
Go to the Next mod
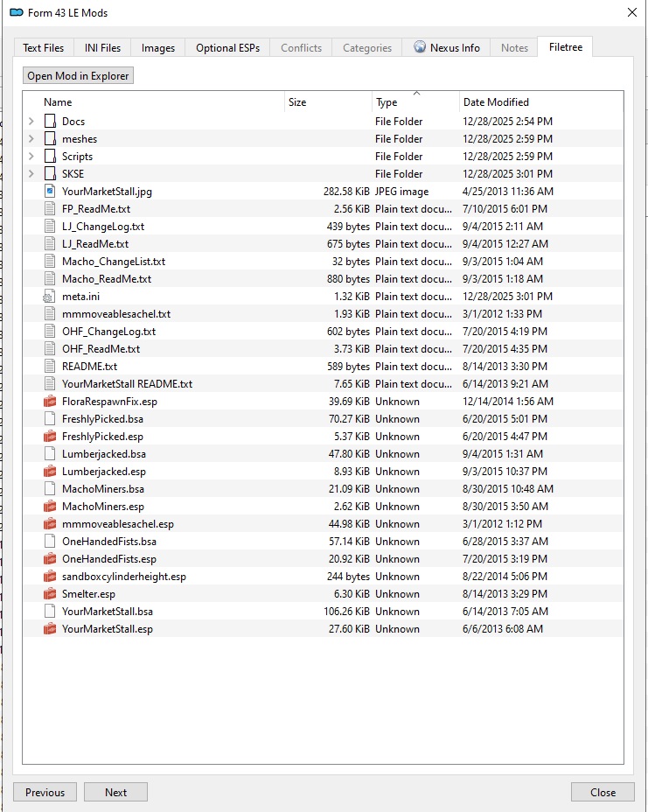click(116, 793)
